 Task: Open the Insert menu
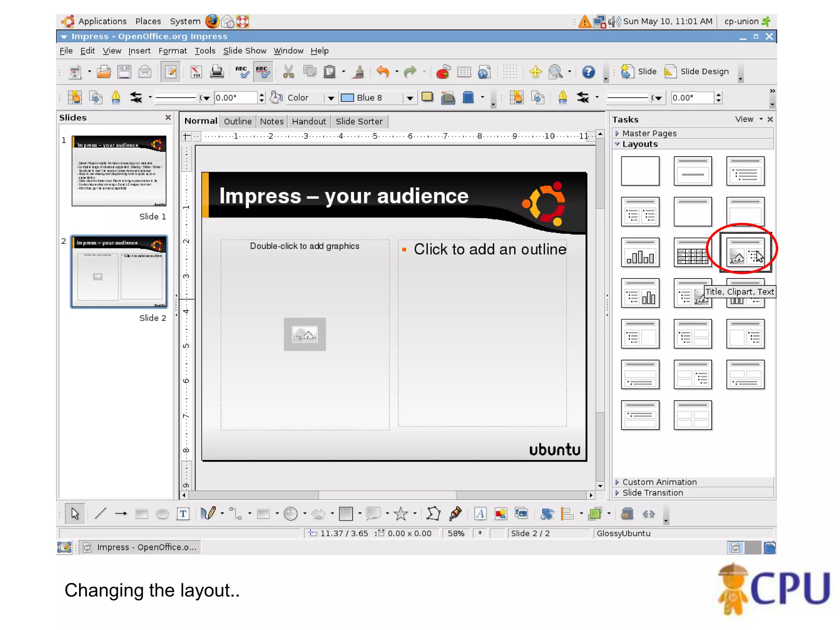click(x=139, y=51)
